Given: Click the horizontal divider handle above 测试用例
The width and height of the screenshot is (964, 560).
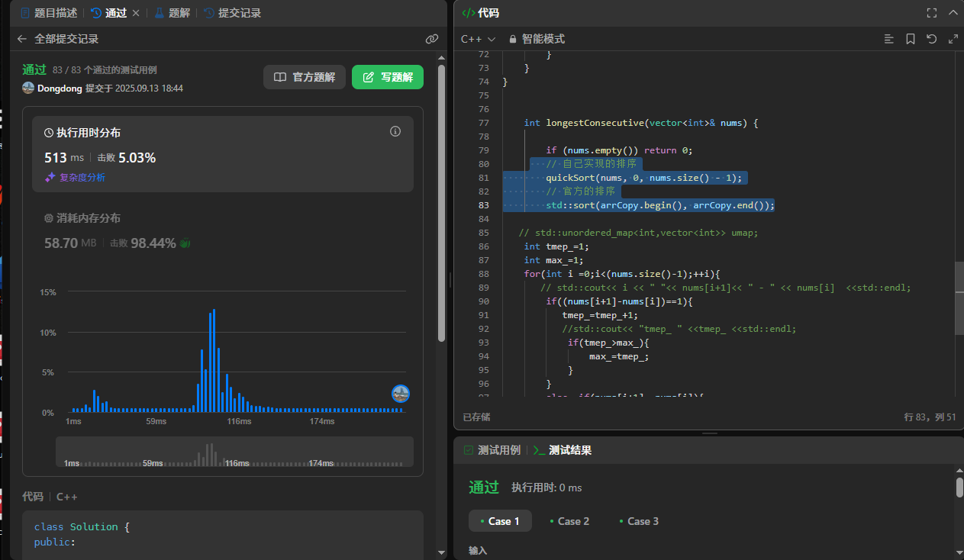Looking at the screenshot, I should [709, 433].
